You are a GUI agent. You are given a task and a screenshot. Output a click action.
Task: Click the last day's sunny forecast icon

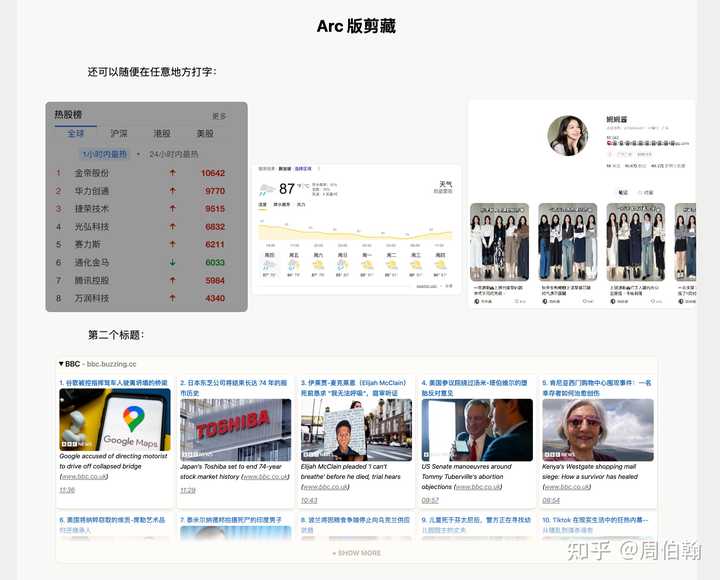(440, 265)
